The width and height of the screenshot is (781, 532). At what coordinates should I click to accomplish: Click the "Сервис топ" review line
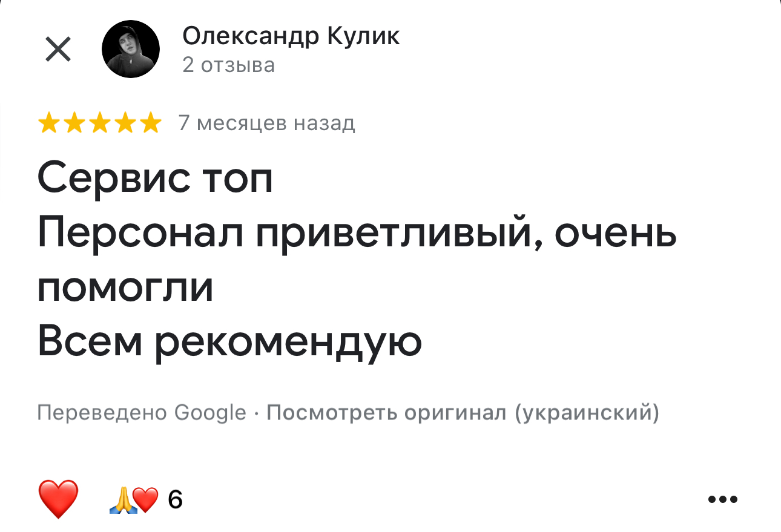pyautogui.click(x=155, y=178)
